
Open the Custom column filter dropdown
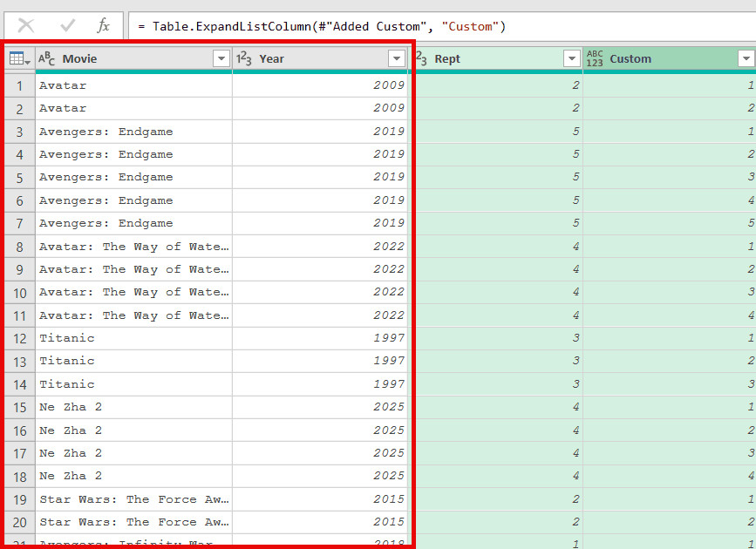[746, 58]
